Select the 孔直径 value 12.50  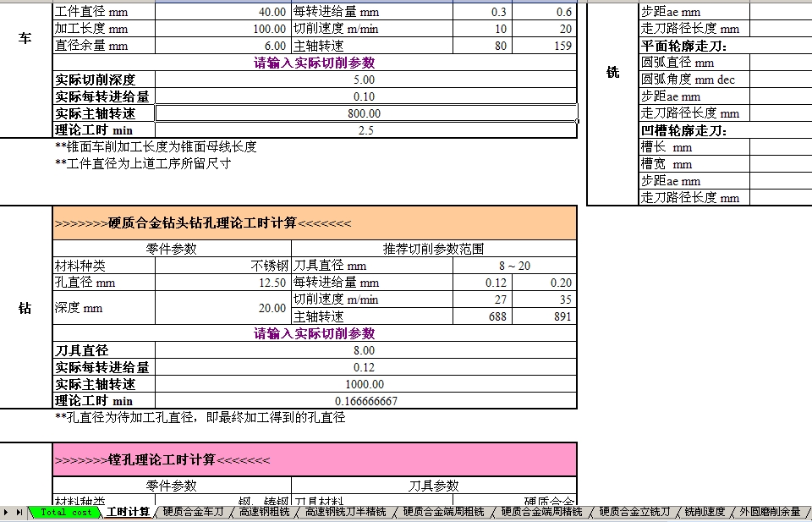point(223,283)
